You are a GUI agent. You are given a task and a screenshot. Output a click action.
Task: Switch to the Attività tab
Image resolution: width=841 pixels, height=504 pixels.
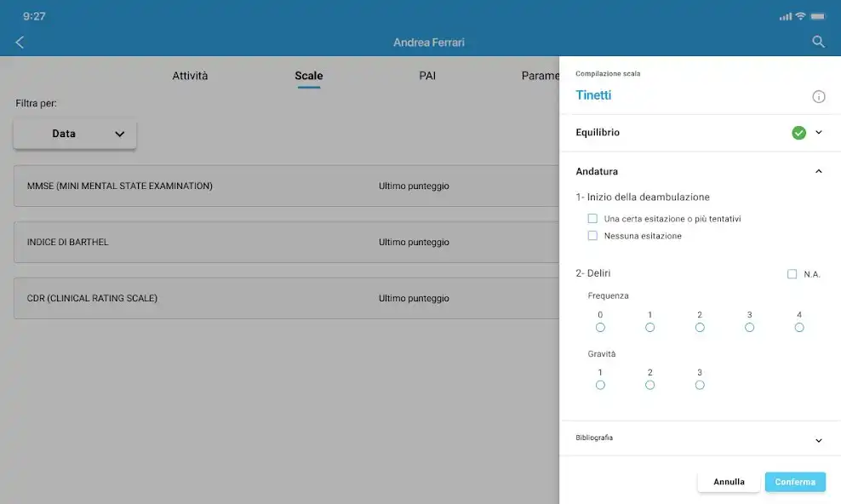coord(190,76)
